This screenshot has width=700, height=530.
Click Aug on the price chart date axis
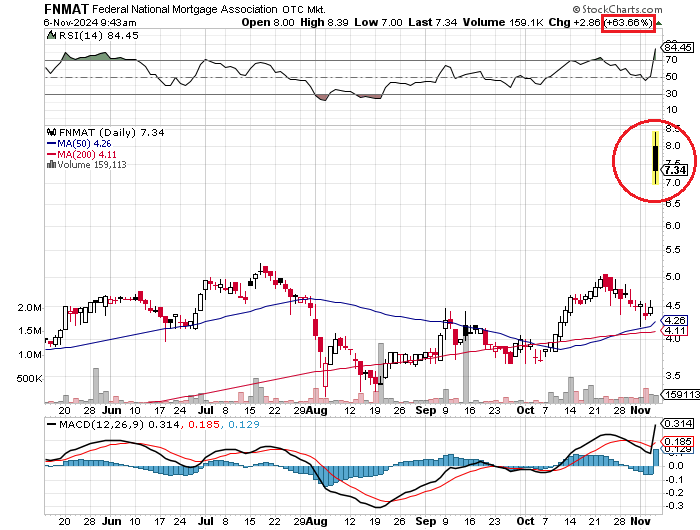point(317,410)
